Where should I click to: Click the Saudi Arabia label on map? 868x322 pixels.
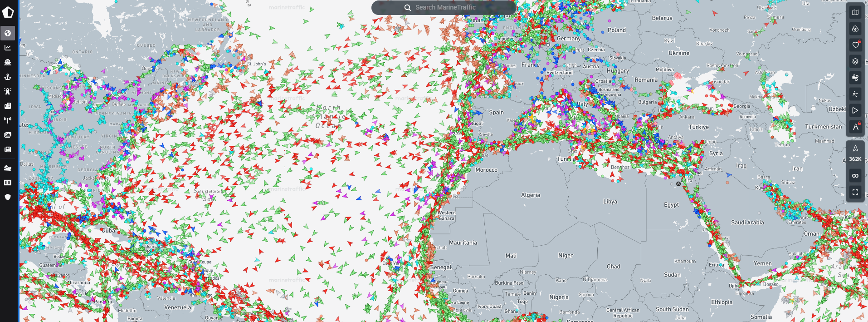pos(747,223)
